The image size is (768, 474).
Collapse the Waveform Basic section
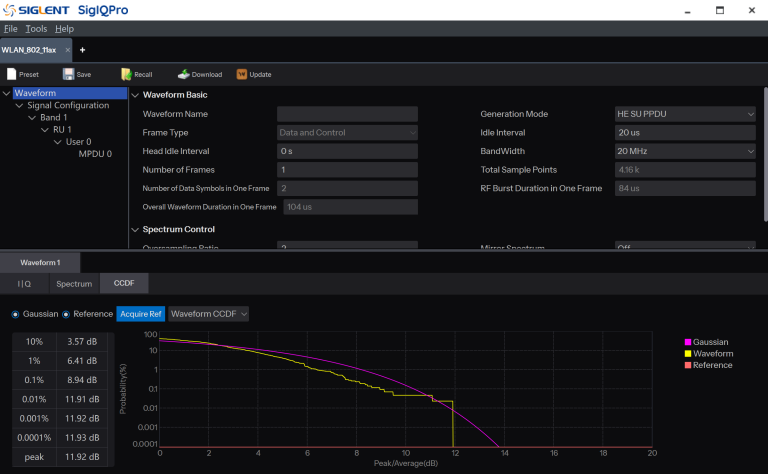tap(135, 95)
